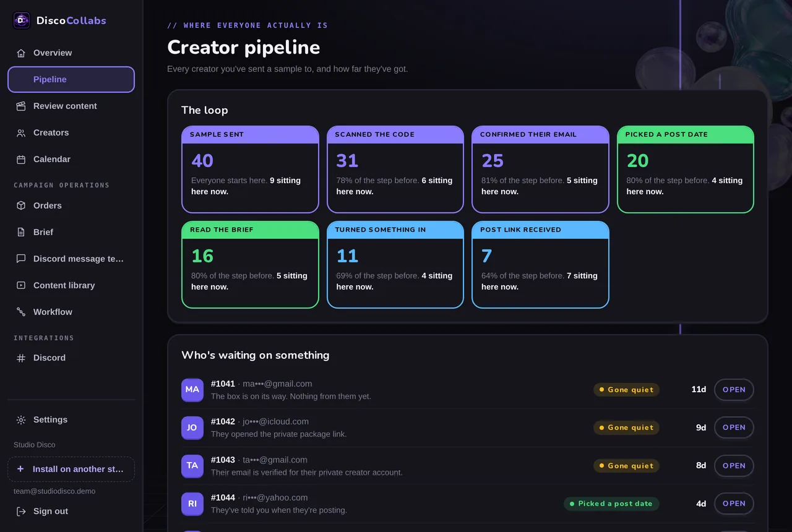Click the Orders box icon
Screen dimensions: 792x532
(21, 206)
